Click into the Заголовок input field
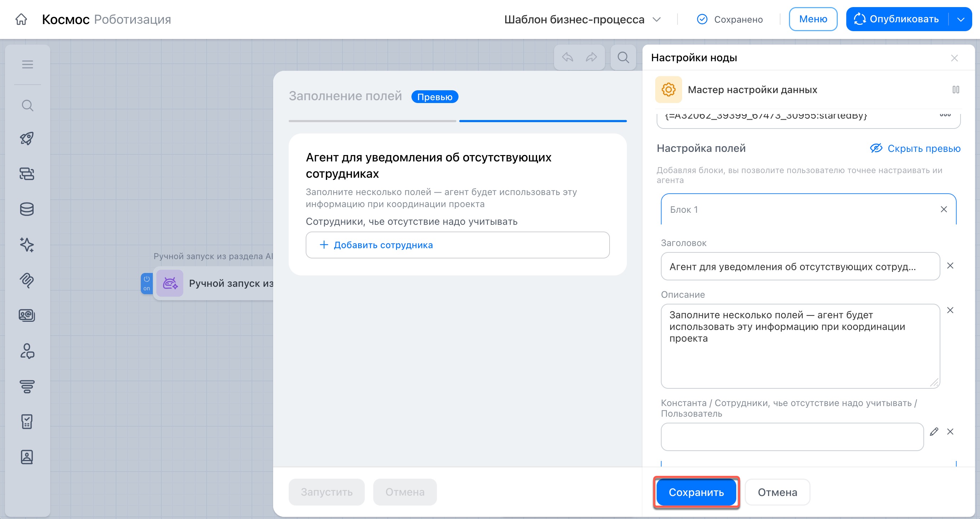The width and height of the screenshot is (980, 519). click(800, 267)
